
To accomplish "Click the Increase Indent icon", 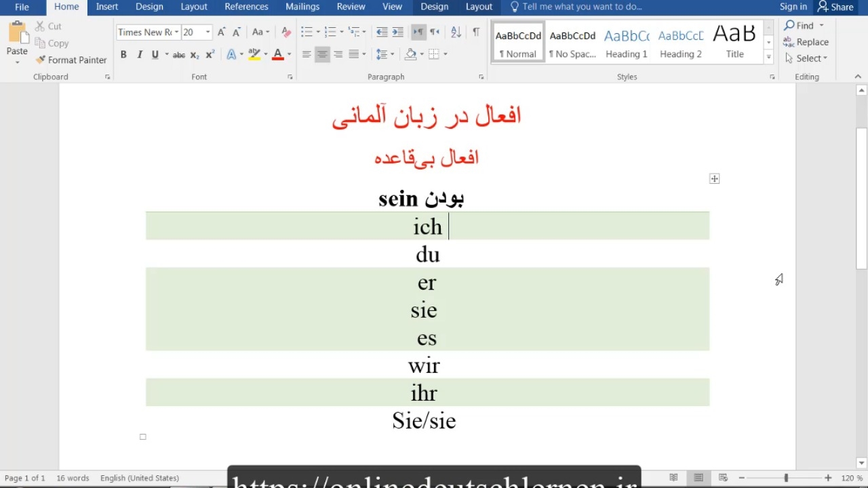I will (x=398, y=32).
